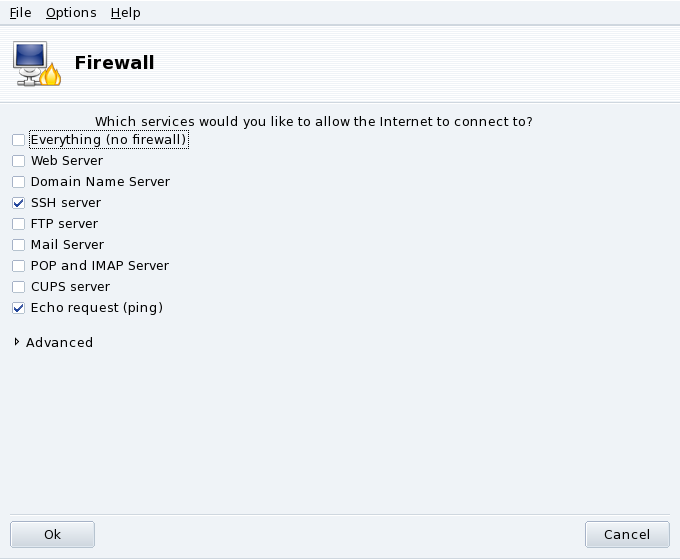Uncheck the SSH server checkbox
The height and width of the screenshot is (560, 680).
pos(18,203)
